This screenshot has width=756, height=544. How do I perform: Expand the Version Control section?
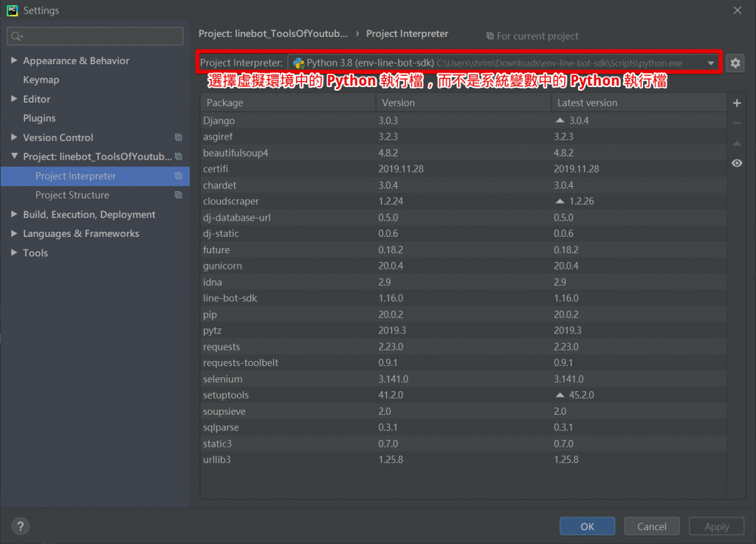(x=14, y=137)
